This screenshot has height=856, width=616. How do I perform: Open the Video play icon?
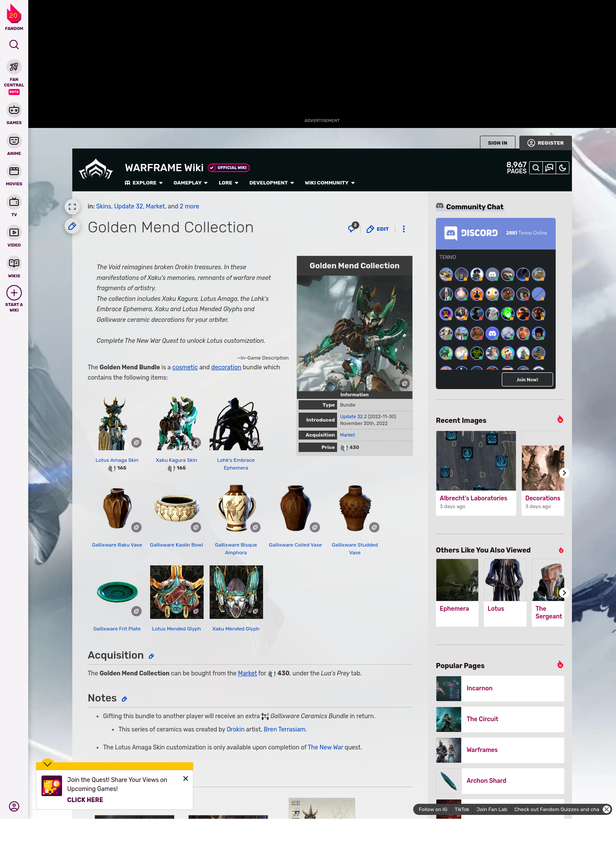tap(14, 232)
